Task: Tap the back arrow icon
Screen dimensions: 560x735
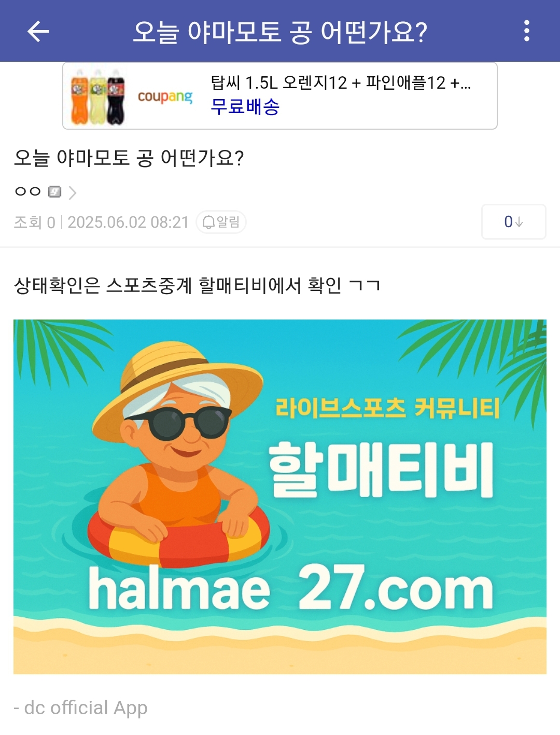Action: tap(38, 31)
